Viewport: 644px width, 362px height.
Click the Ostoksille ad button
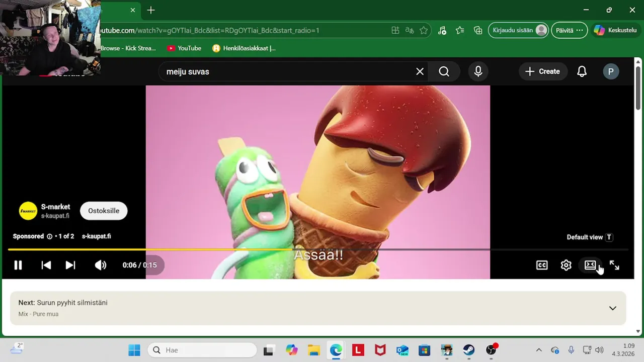point(104,211)
